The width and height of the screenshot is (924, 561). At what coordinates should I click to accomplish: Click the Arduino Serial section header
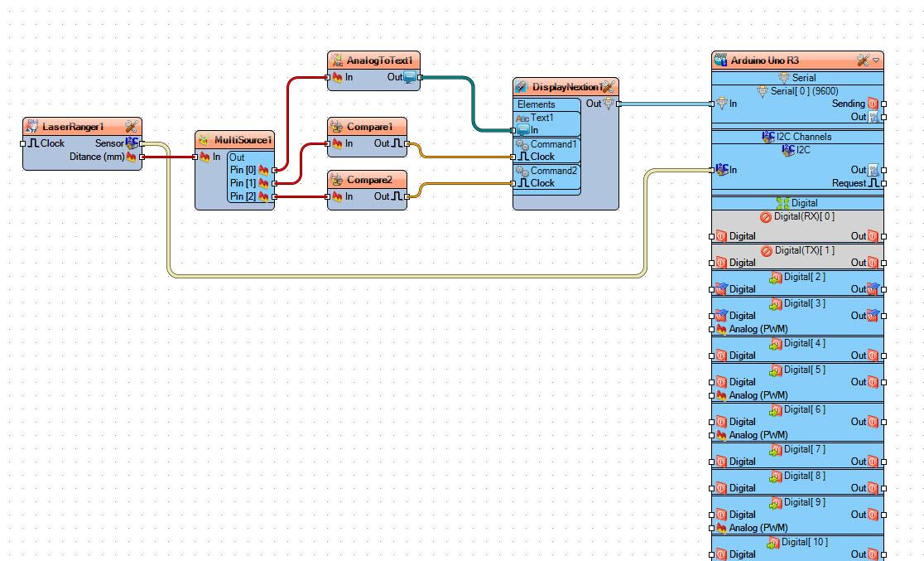797,78
